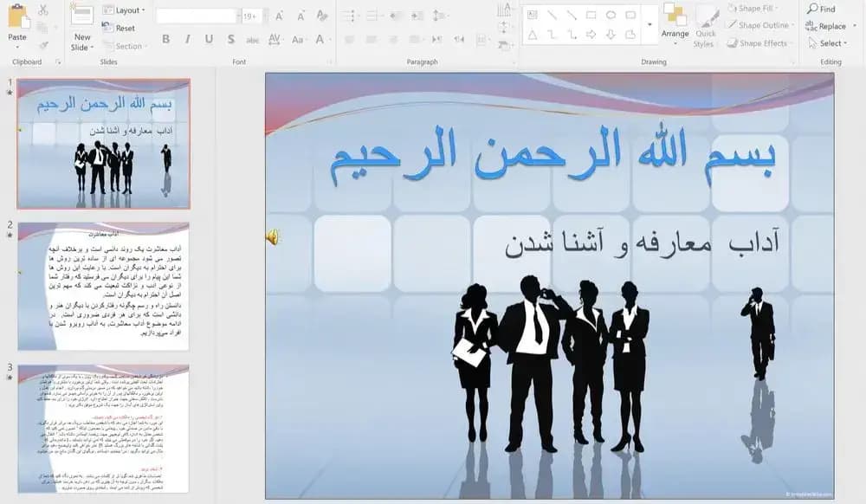Open the Shape Outline dropdown
This screenshot has height=504, width=866.
coord(760,25)
